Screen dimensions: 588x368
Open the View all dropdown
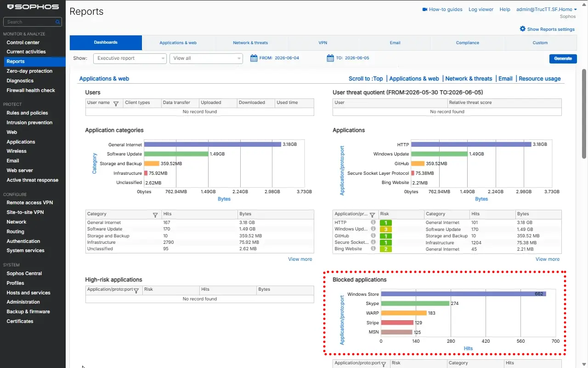coord(206,58)
